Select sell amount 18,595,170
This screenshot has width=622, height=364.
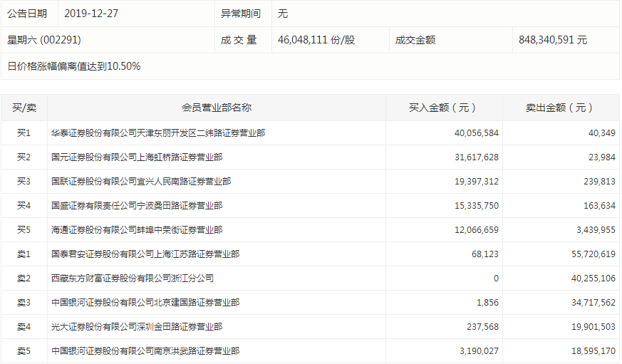594,350
